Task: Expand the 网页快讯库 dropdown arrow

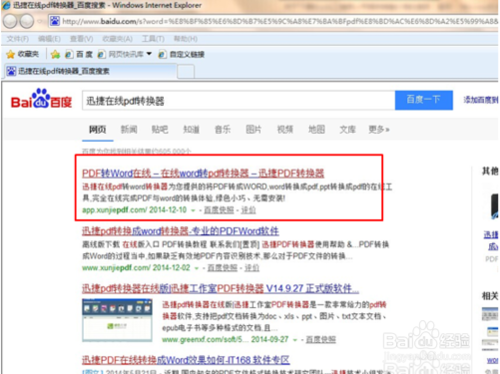Action: tap(149, 54)
